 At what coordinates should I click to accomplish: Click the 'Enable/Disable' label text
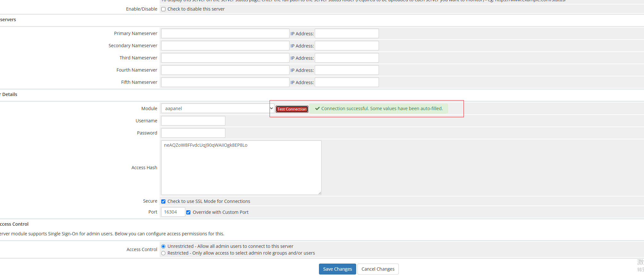point(142,9)
